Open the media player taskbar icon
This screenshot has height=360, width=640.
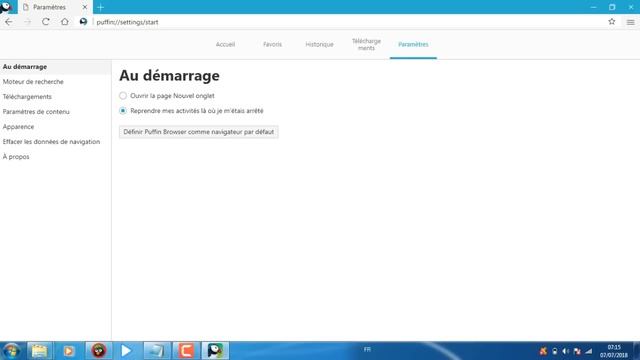tap(69, 351)
